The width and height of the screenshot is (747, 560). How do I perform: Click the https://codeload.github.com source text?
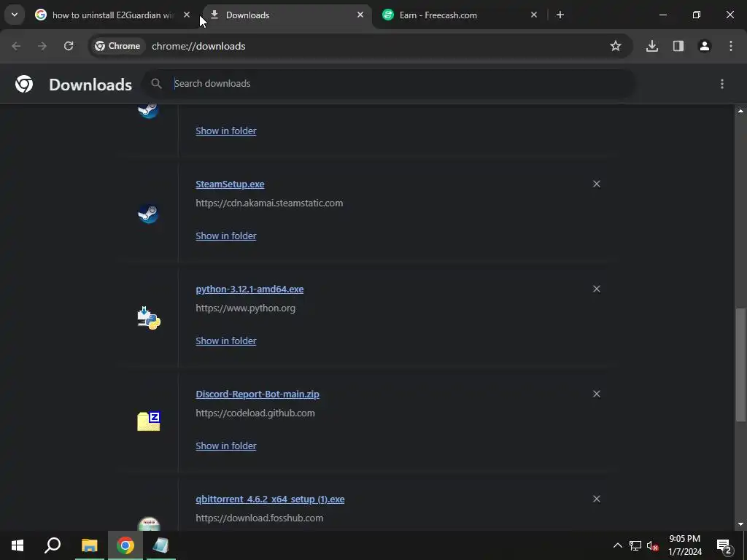click(255, 413)
